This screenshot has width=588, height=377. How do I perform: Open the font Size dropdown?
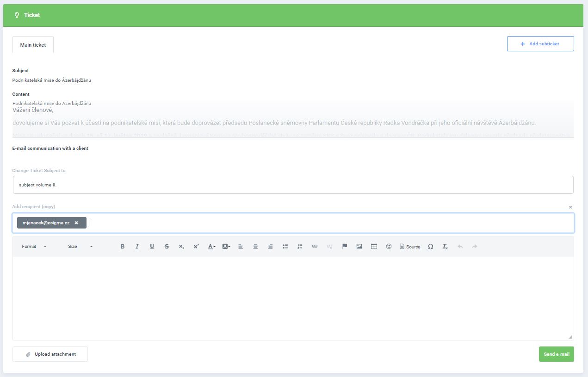tap(80, 247)
